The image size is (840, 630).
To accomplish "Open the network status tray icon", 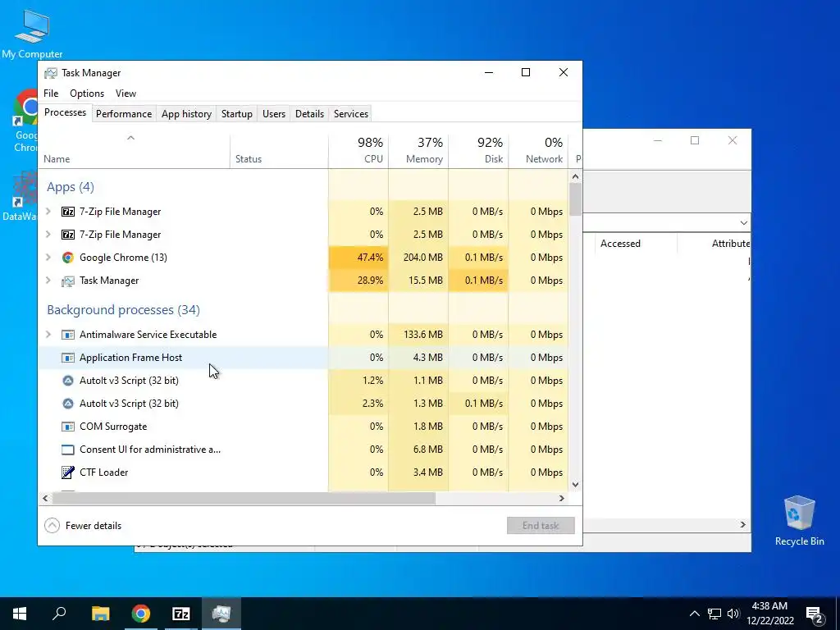I will click(714, 614).
